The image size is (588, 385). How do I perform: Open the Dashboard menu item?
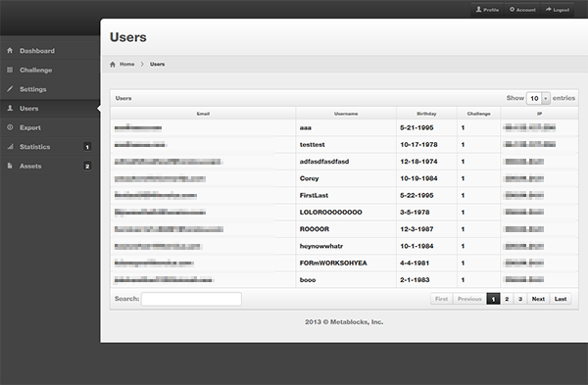[50, 51]
